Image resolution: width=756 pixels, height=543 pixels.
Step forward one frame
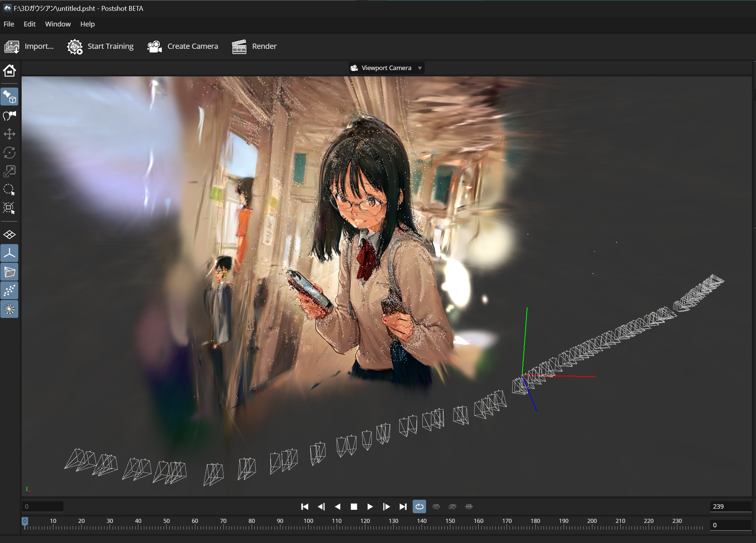click(x=387, y=507)
